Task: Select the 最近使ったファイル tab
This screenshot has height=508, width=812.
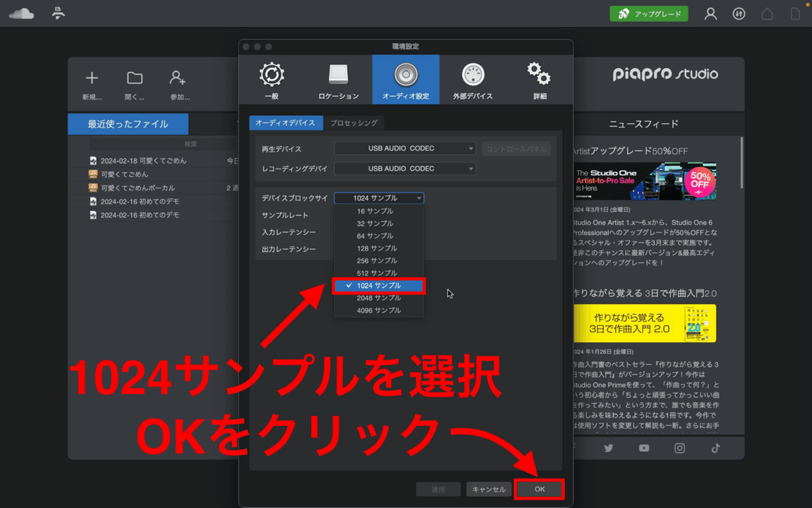Action: point(128,124)
